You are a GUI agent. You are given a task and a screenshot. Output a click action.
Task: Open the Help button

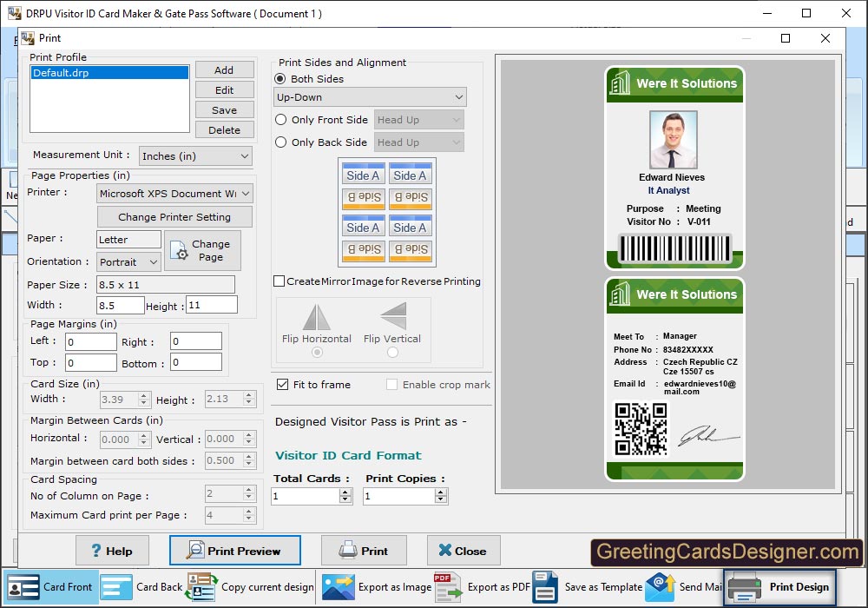click(112, 551)
